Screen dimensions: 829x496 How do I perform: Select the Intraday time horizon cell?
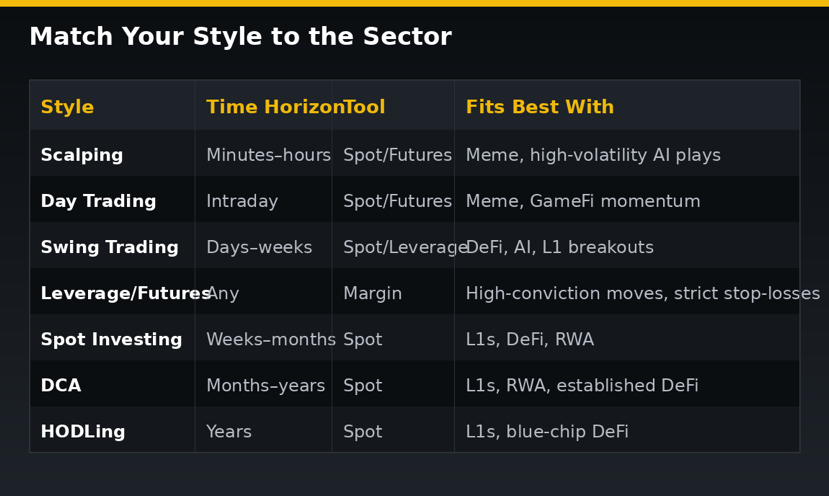(x=263, y=200)
